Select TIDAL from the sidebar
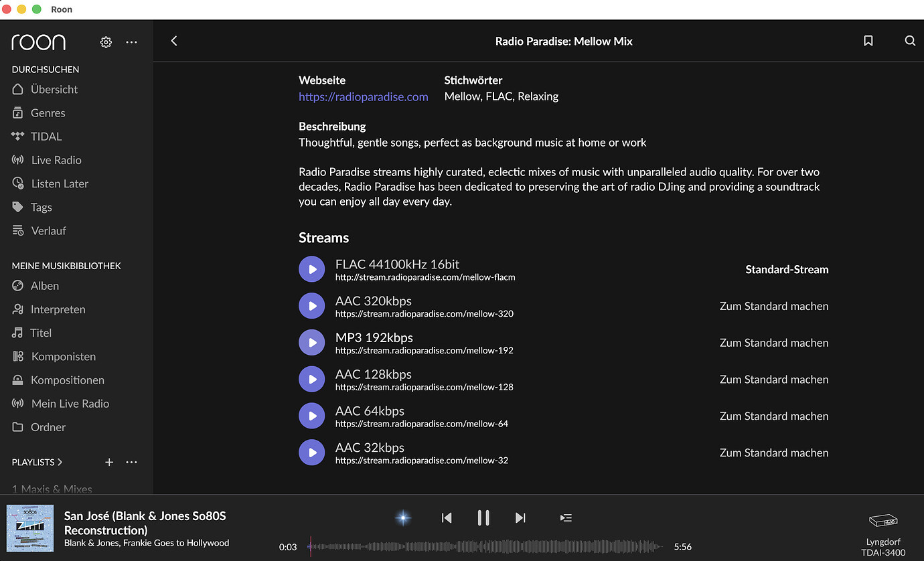Image resolution: width=924 pixels, height=561 pixels. tap(46, 137)
